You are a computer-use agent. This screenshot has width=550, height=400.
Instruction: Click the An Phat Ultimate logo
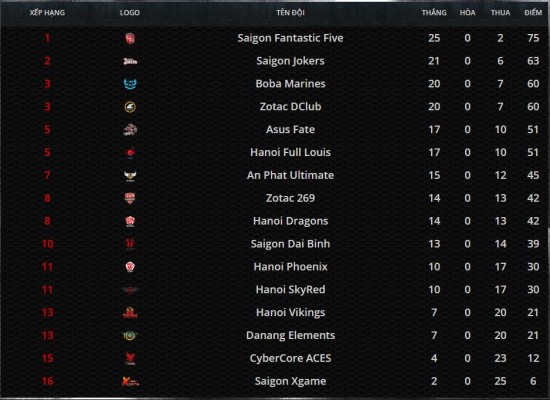[130, 175]
